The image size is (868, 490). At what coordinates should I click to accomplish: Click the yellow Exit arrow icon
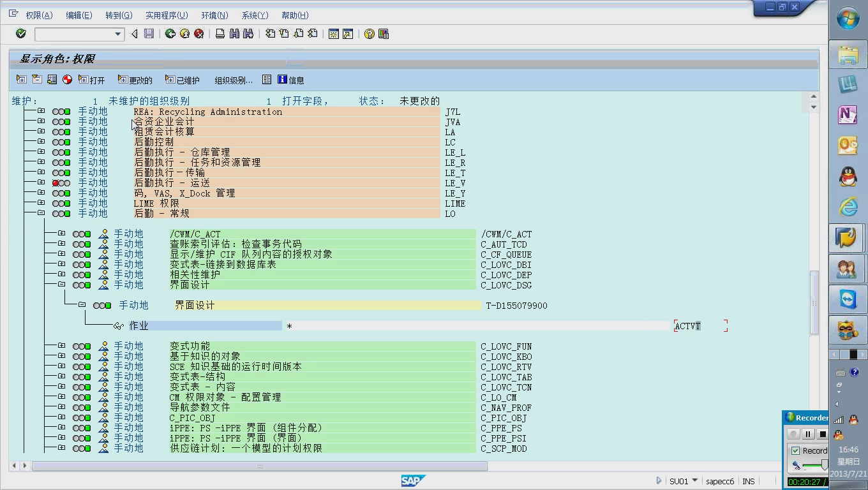point(184,34)
